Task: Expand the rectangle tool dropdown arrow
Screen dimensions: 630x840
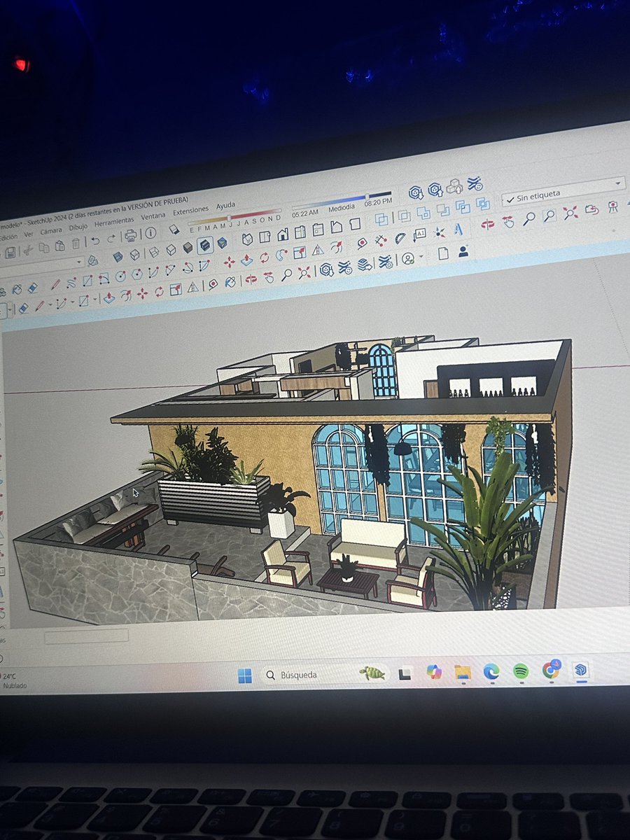Action: 94,300
